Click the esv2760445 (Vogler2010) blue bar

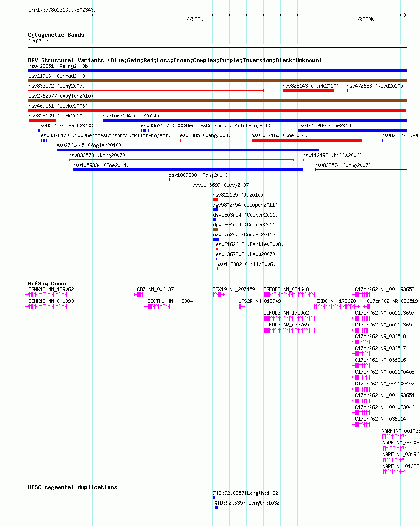pos(188,150)
